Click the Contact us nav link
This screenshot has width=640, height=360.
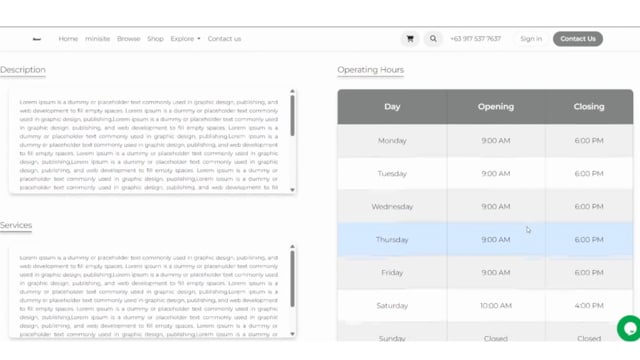[224, 39]
